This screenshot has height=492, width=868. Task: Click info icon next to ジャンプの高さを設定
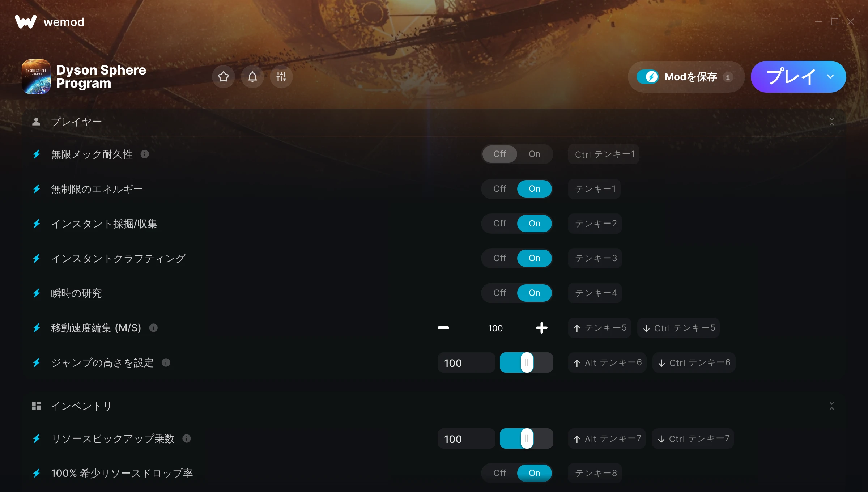click(166, 362)
